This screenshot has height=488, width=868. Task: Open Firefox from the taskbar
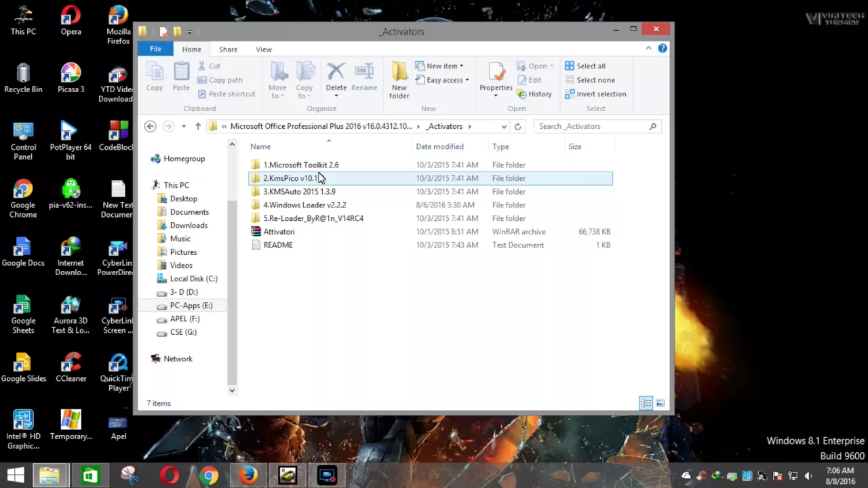(248, 475)
